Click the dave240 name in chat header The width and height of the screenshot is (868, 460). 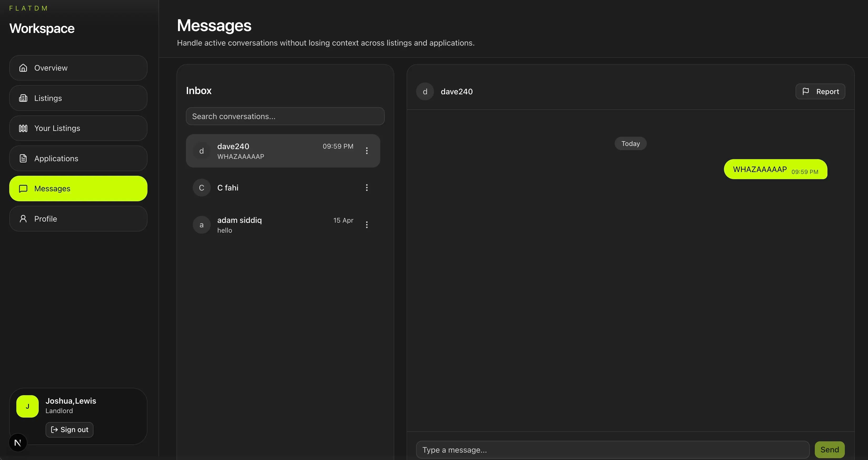click(x=457, y=92)
